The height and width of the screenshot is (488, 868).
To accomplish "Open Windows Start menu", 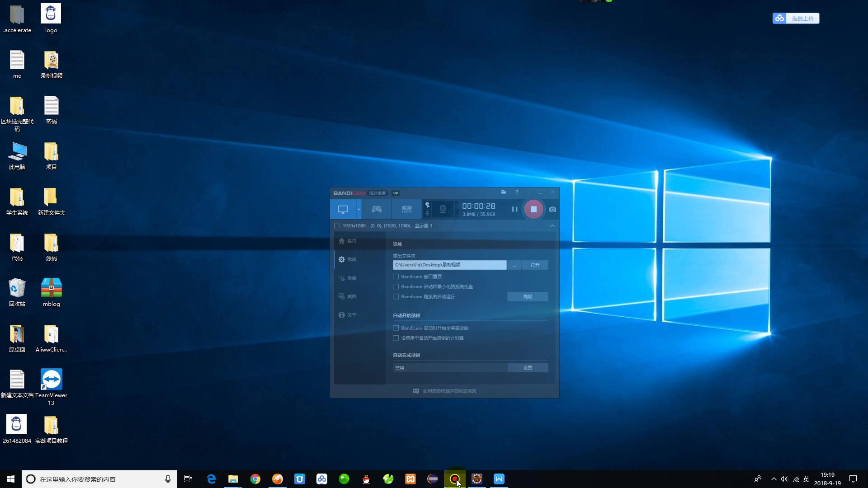I will (11, 479).
